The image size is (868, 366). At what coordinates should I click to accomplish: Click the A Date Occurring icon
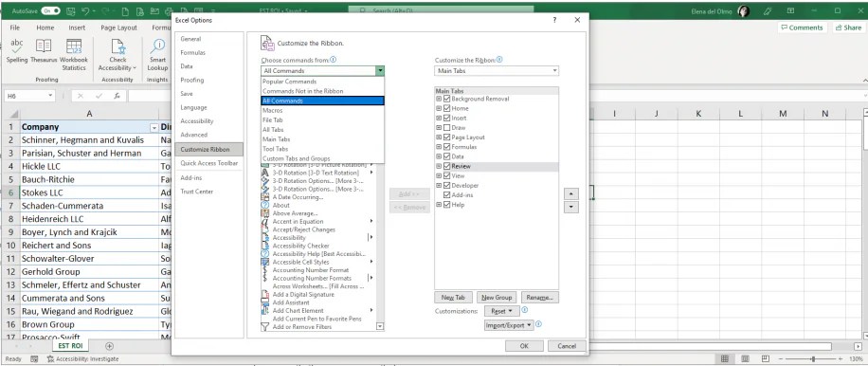point(264,197)
